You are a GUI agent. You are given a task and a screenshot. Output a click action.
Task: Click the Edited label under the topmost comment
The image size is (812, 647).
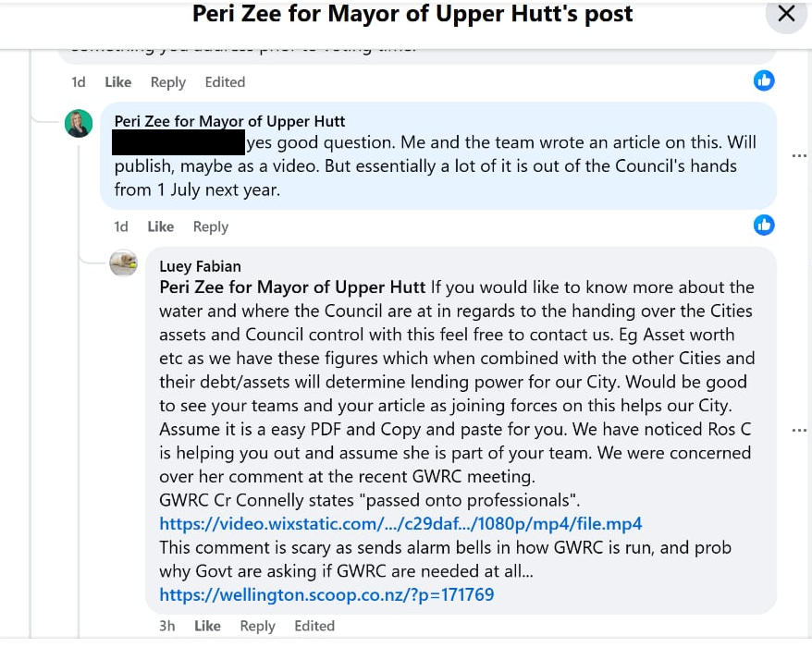click(225, 82)
